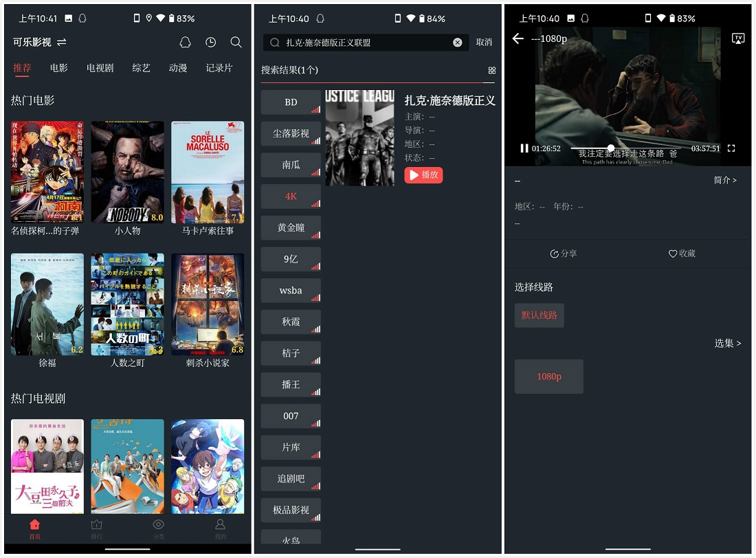Pause the video playback

tap(524, 148)
